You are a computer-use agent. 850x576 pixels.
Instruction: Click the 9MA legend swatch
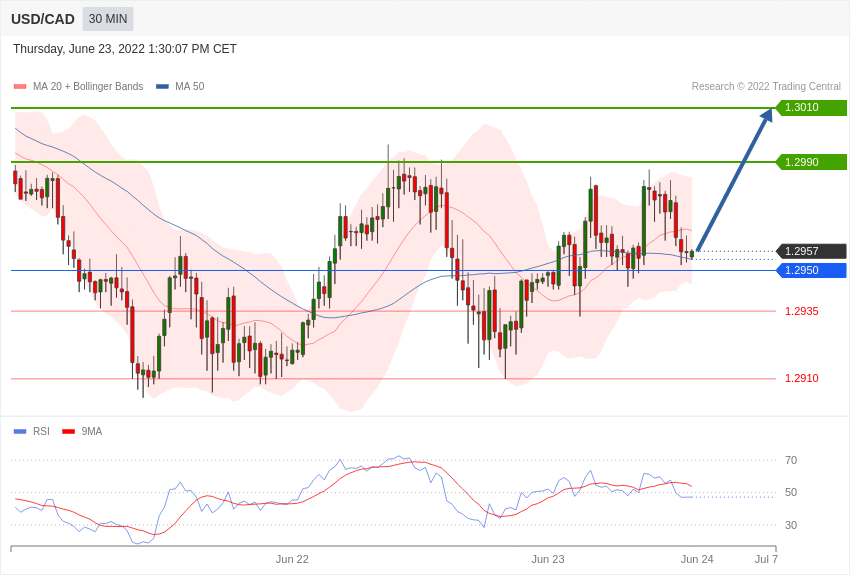69,431
